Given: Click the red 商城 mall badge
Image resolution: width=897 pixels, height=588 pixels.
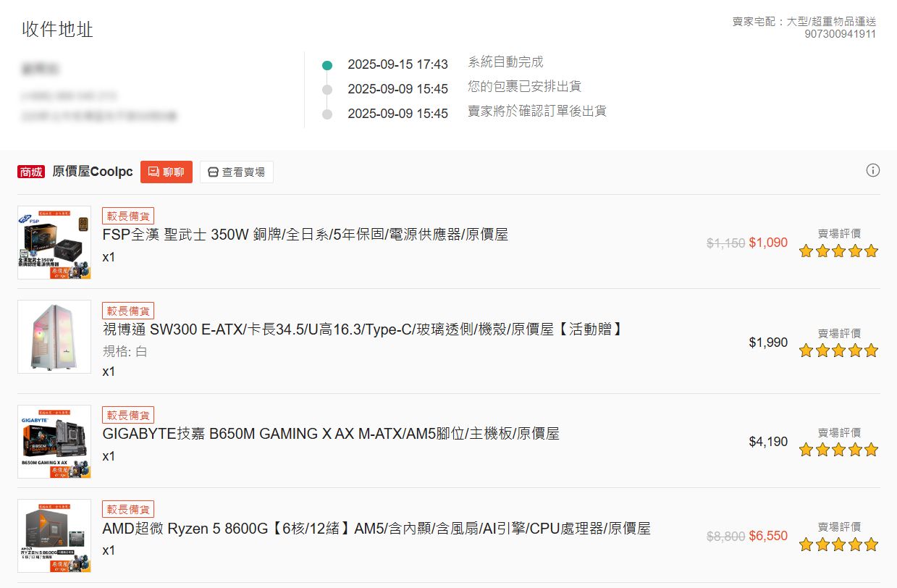Looking at the screenshot, I should [31, 172].
